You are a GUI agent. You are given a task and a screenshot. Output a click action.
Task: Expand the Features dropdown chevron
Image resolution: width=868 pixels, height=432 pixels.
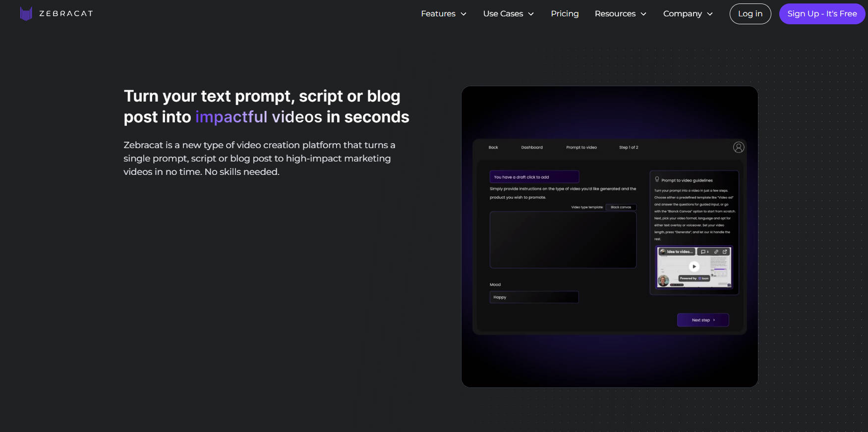[x=463, y=14]
